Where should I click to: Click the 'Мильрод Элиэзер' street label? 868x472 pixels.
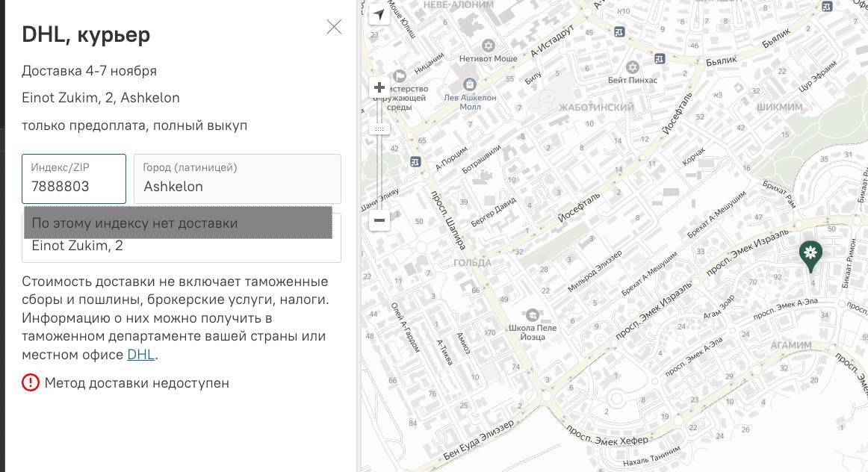595,271
